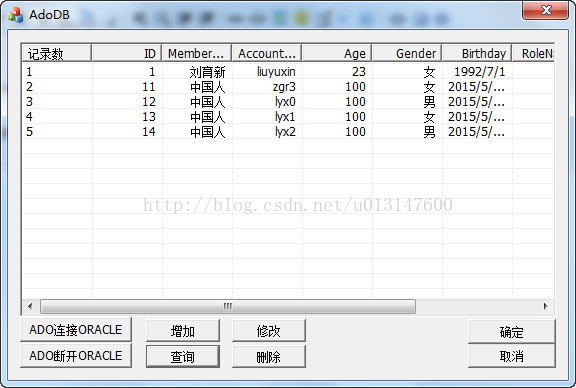This screenshot has height=388, width=576.
Task: Select the account cell lyx2
Action: click(285, 132)
